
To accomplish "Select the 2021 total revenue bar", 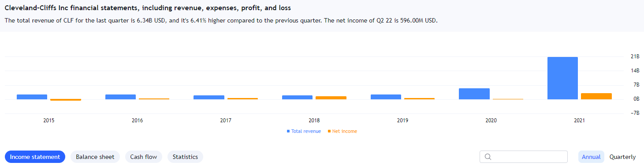I will [562, 78].
